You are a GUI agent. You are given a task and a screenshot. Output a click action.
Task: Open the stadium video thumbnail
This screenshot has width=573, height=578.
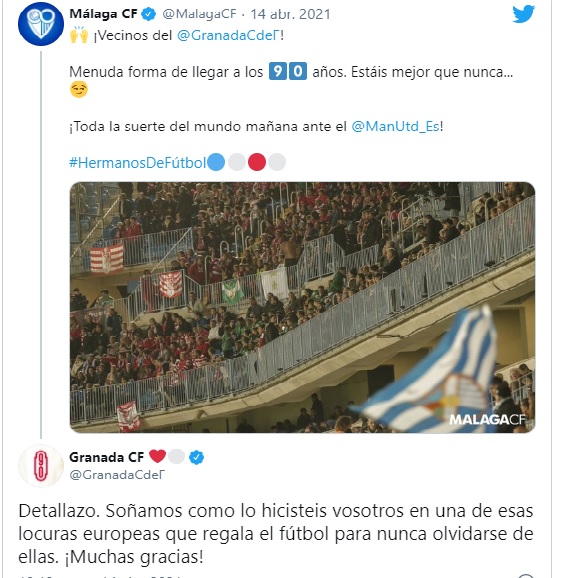point(302,307)
